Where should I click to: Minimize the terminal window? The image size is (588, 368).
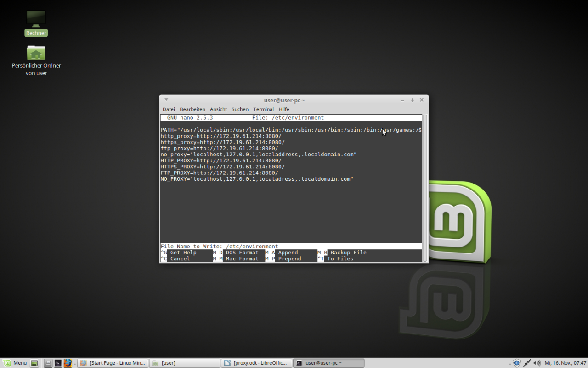pyautogui.click(x=402, y=100)
